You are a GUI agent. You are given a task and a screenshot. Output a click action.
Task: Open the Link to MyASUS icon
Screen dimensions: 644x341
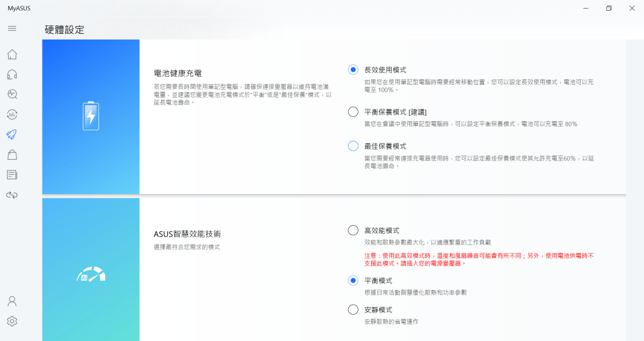pyautogui.click(x=12, y=195)
